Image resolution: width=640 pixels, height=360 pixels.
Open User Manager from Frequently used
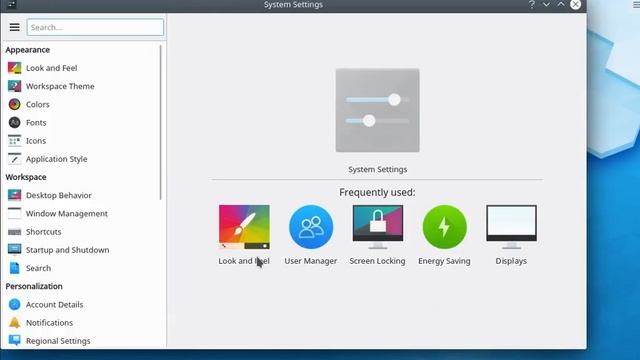pos(311,227)
